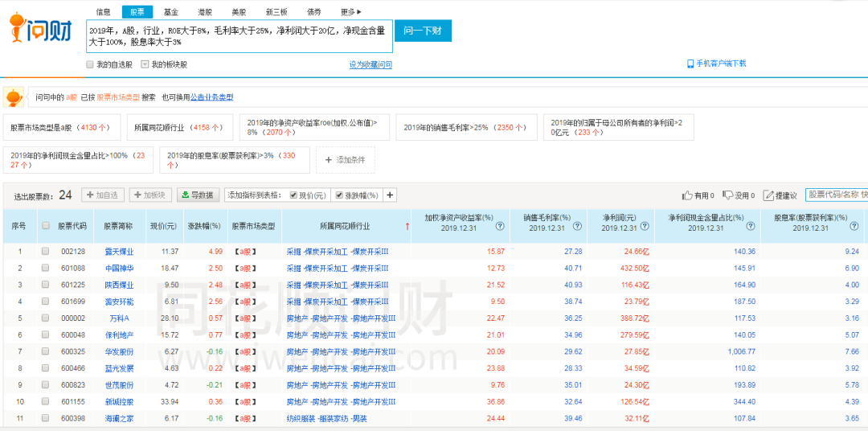Image resolution: width=868 pixels, height=431 pixels.
Task: Switch to the 股票 tab
Action: click(137, 11)
